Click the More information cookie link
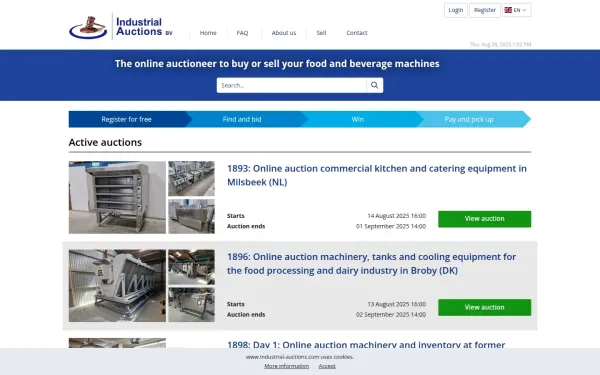600x375 pixels. pos(287,366)
